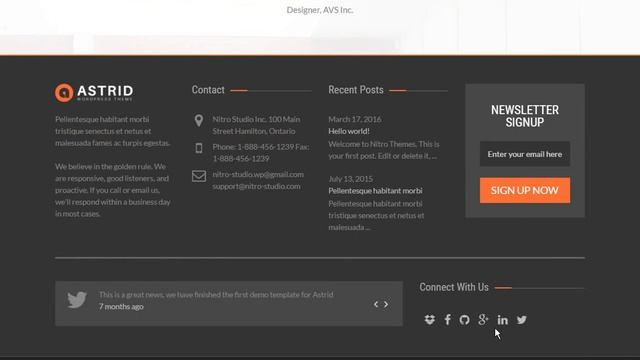Open the Twitter icon under Connect With Us

click(x=521, y=320)
